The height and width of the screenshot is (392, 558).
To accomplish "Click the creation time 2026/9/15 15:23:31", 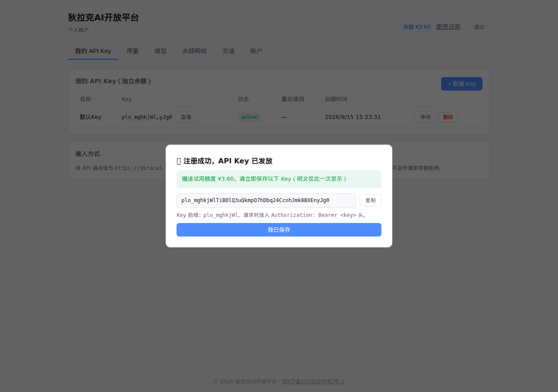I will coord(353,117).
